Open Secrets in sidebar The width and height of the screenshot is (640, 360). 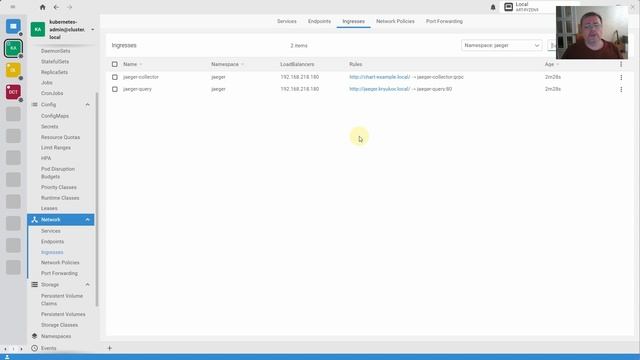click(x=49, y=127)
